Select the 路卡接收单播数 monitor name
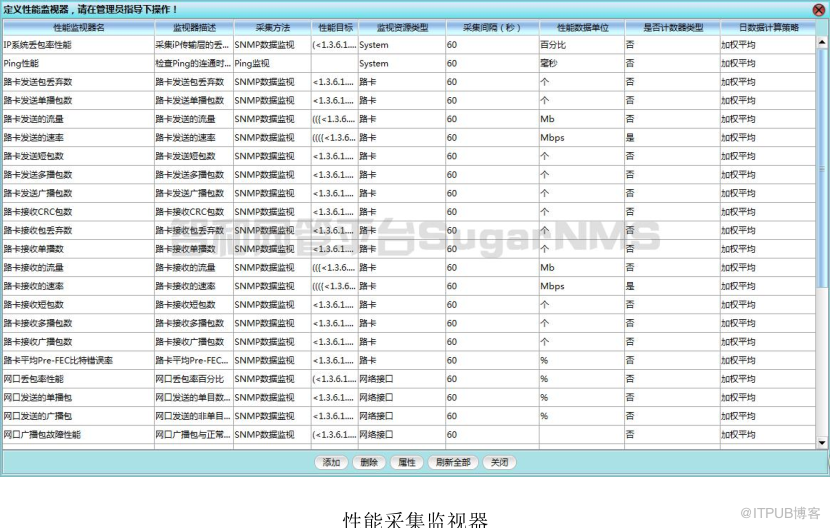 (x=33, y=249)
